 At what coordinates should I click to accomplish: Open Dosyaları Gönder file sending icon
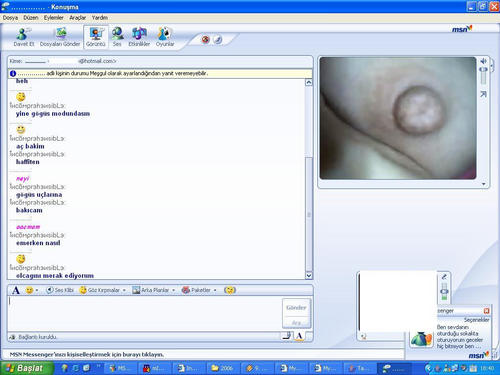(60, 37)
